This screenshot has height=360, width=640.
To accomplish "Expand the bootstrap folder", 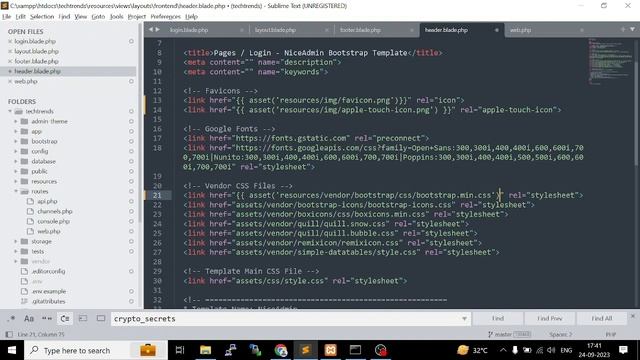I will pyautogui.click(x=16, y=141).
